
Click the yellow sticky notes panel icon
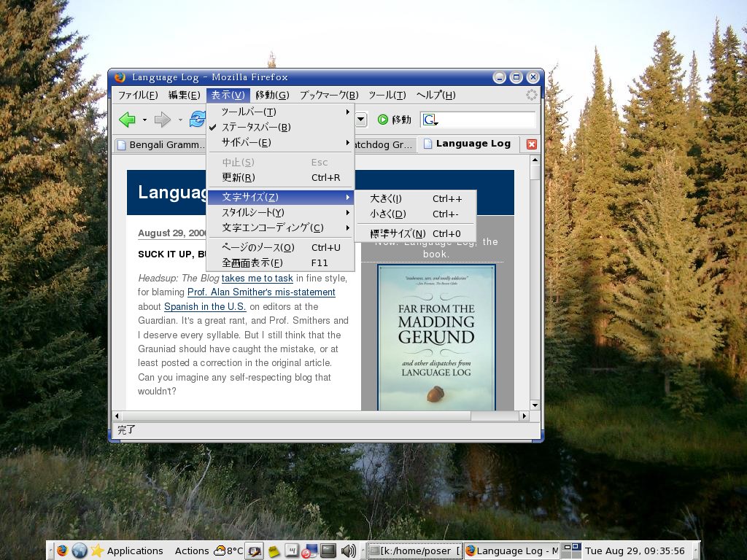pyautogui.click(x=274, y=551)
